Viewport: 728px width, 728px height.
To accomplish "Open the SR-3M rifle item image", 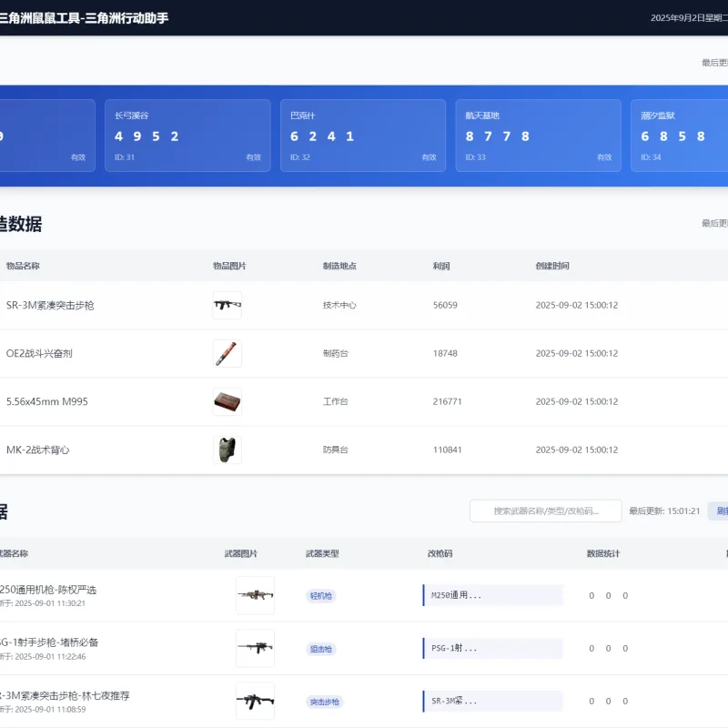I will 227,305.
